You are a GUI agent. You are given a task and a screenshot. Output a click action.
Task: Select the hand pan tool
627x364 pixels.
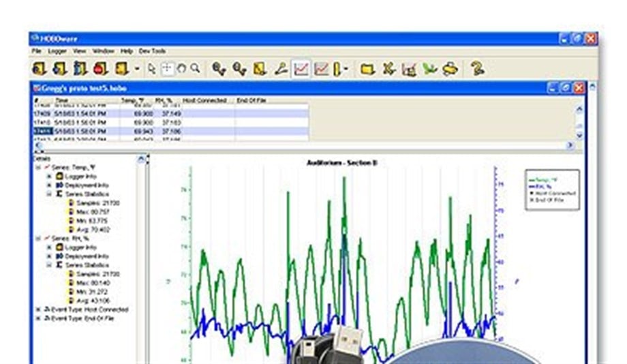(x=181, y=69)
